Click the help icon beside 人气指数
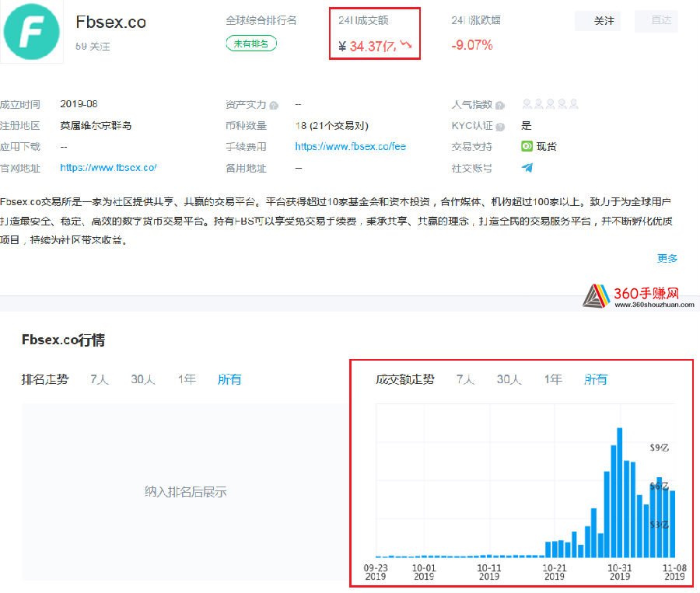The image size is (700, 593). 500,105
